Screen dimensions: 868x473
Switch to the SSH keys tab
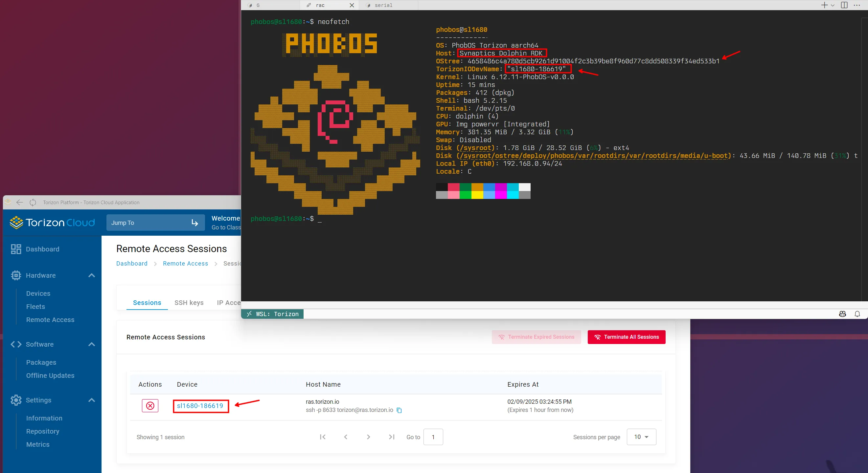189,303
